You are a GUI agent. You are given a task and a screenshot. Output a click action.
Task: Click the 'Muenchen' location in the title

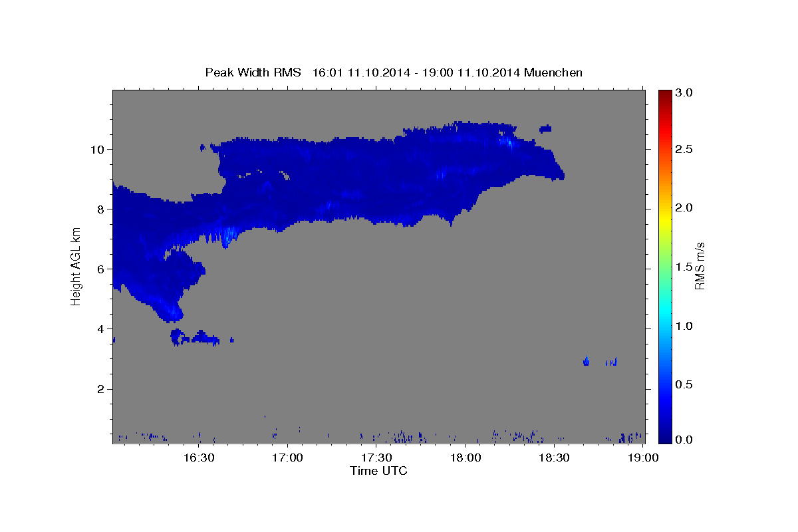pos(553,72)
